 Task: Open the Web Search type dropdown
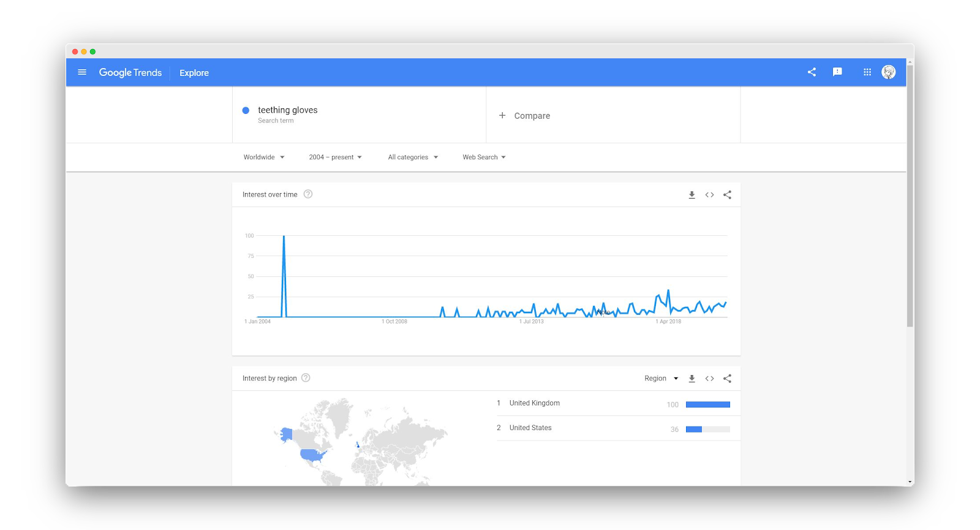coord(483,157)
